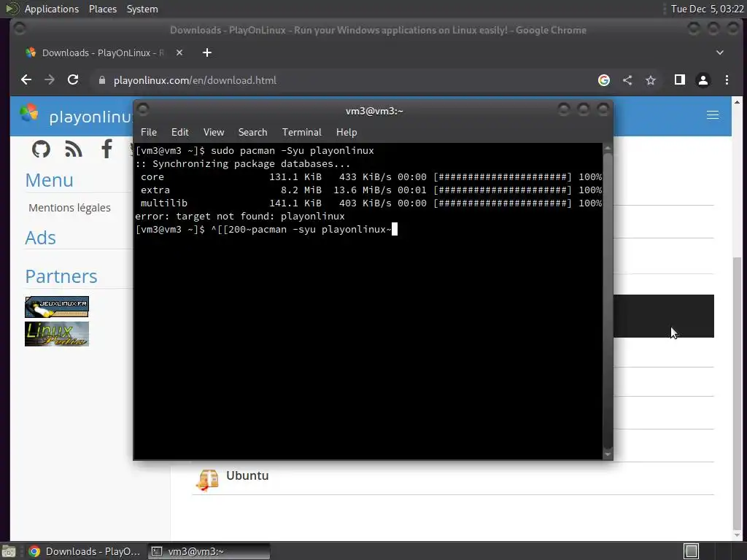The height and width of the screenshot is (560, 747).
Task: Open a new Chrome tab
Action: 206,52
